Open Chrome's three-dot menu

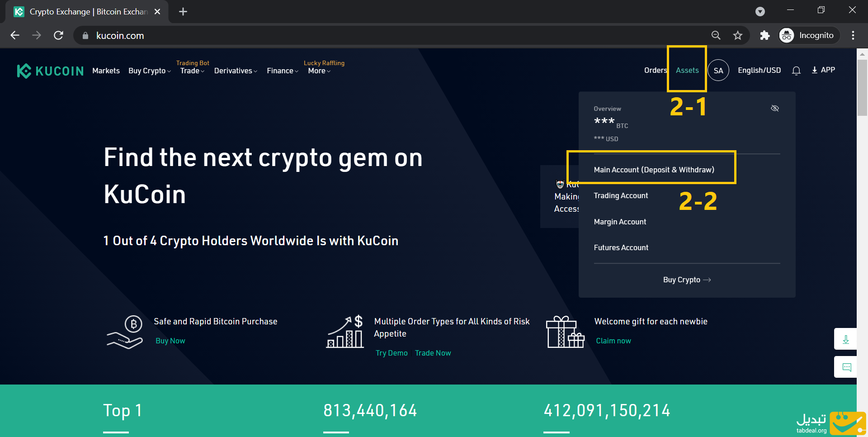853,35
